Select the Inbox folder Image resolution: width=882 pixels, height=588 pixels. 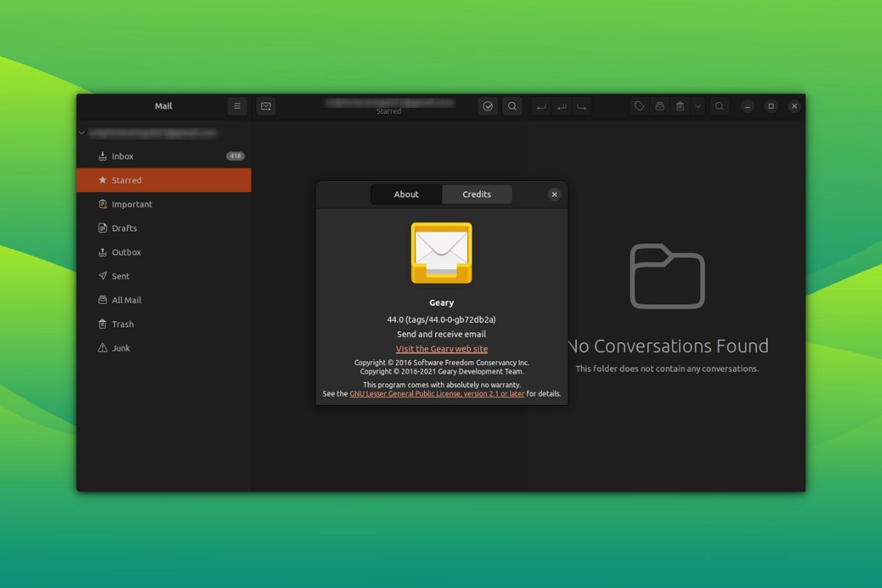[x=121, y=156]
